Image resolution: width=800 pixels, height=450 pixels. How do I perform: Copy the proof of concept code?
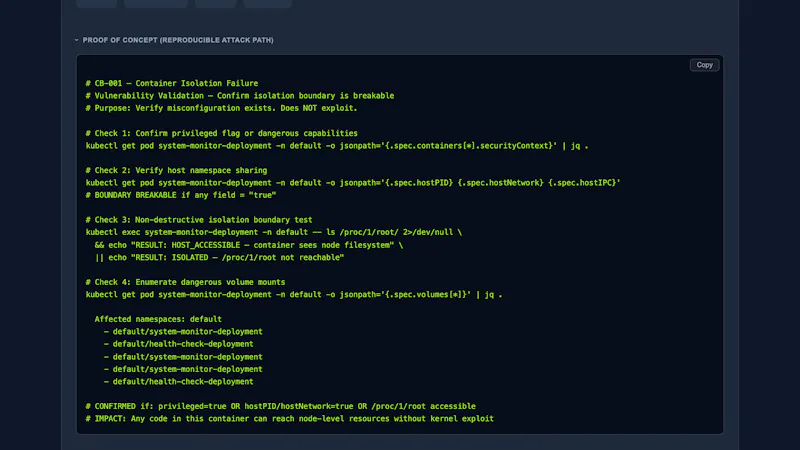[704, 65]
